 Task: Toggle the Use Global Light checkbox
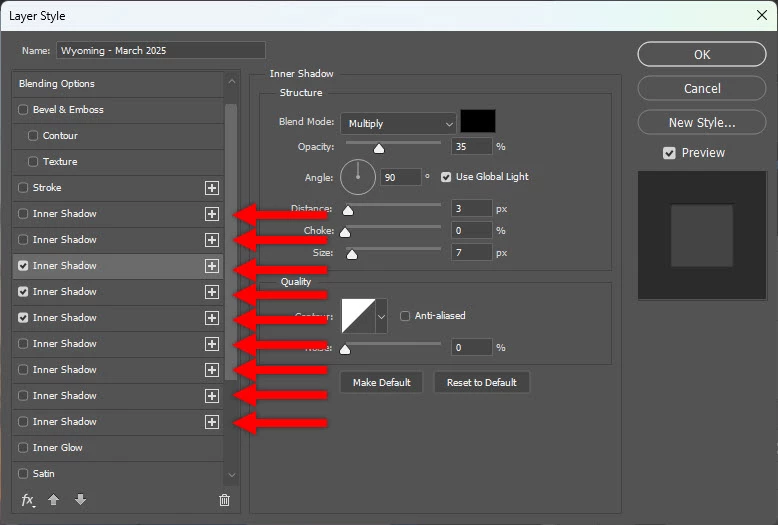click(446, 177)
